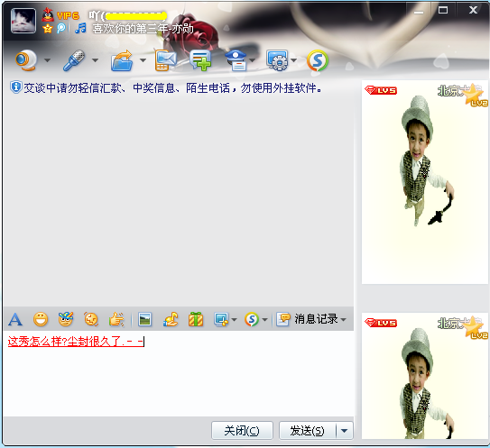Click the LV2 star badge on upper QQ show
The width and height of the screenshot is (490, 448).
[x=476, y=96]
